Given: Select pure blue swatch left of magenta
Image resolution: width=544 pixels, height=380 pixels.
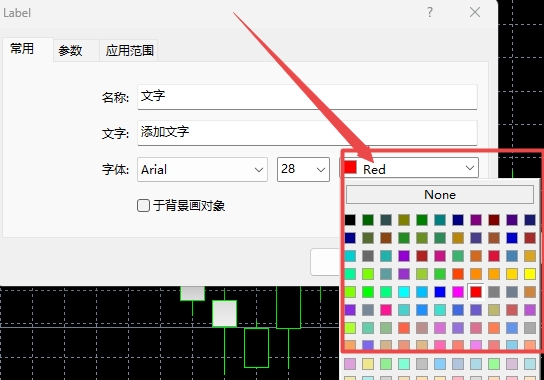Looking at the screenshot, I should [440, 292].
